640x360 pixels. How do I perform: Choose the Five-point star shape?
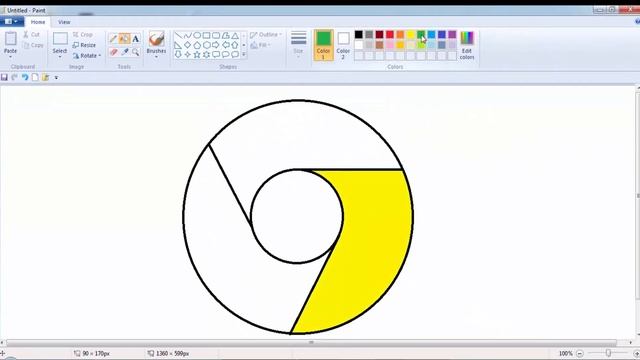coord(197,54)
